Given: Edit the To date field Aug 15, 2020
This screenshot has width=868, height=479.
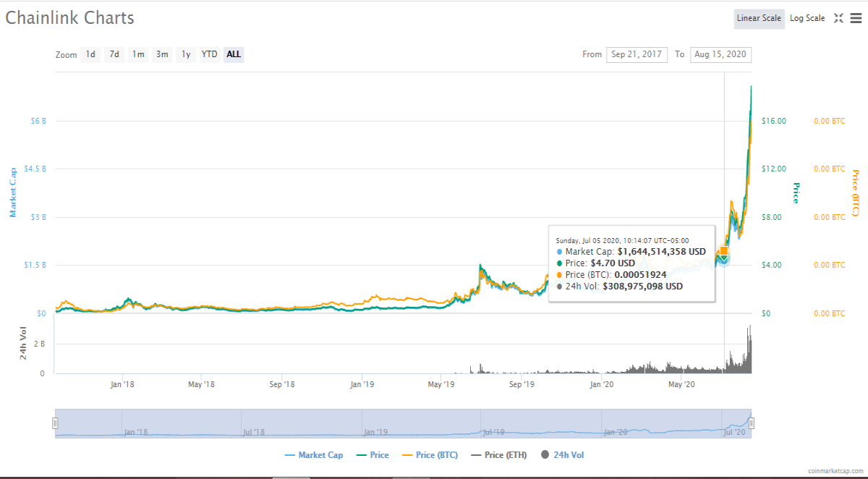Looking at the screenshot, I should click(x=720, y=54).
